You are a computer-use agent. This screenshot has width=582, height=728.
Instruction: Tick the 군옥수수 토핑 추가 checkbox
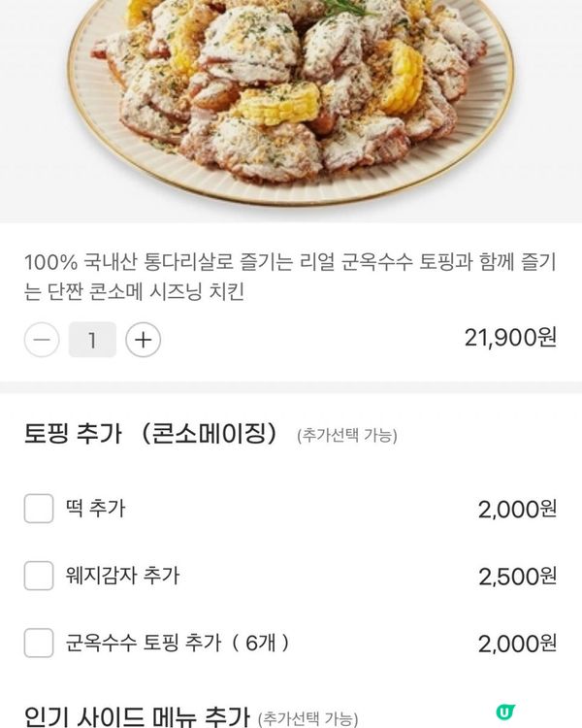pos(38,643)
